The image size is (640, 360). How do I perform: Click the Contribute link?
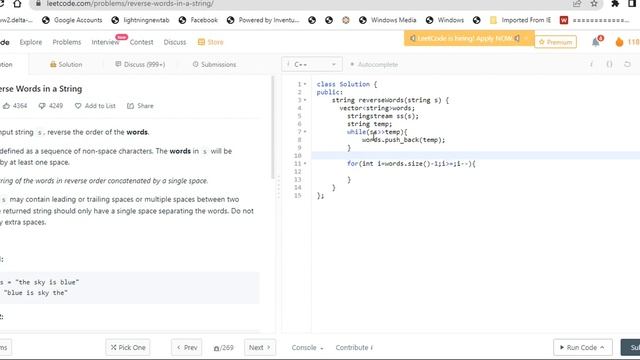354,348
